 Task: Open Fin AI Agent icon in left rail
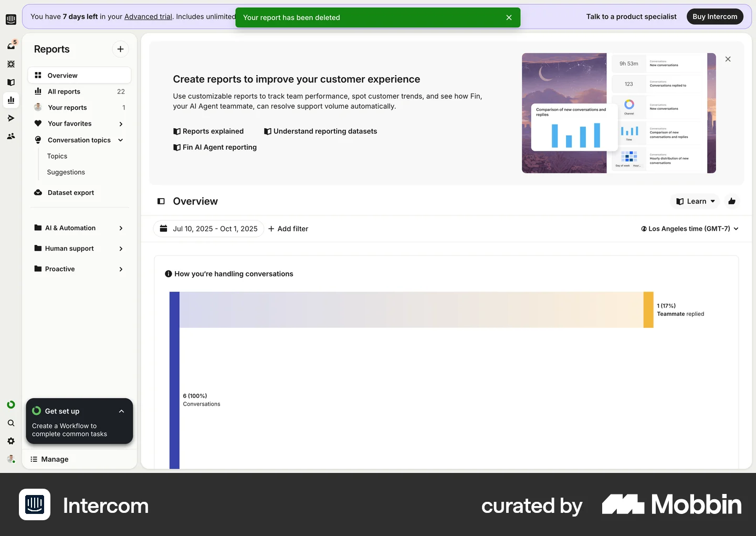point(11,64)
